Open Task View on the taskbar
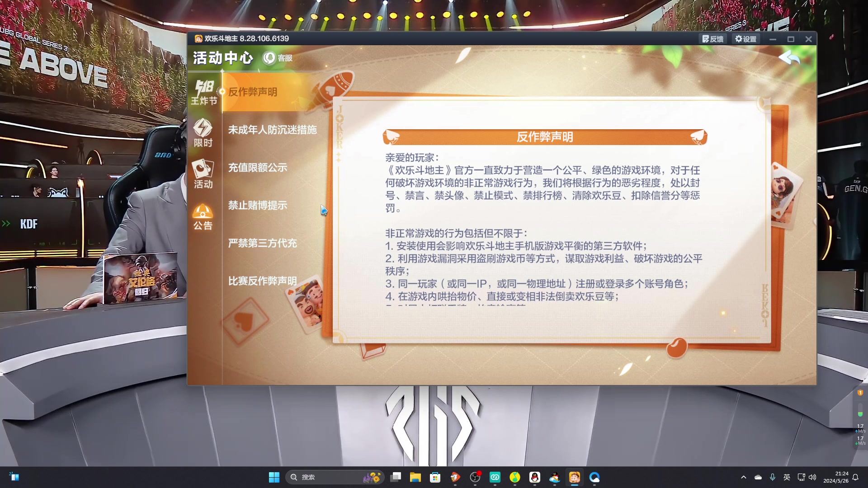The height and width of the screenshot is (488, 868). coord(396,477)
